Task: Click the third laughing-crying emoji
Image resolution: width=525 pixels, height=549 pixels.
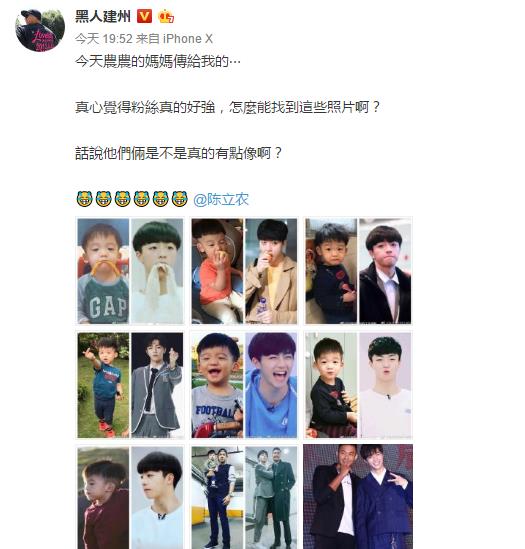Action: 123,199
